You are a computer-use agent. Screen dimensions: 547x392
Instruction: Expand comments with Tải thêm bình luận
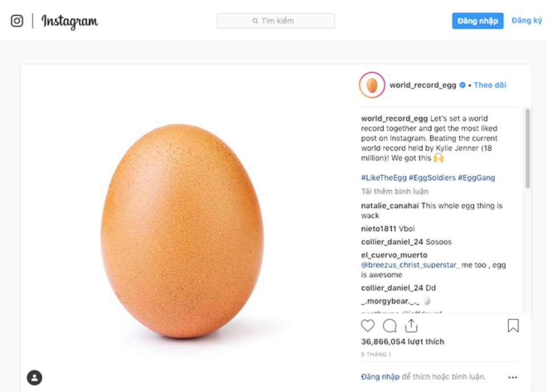[395, 191]
